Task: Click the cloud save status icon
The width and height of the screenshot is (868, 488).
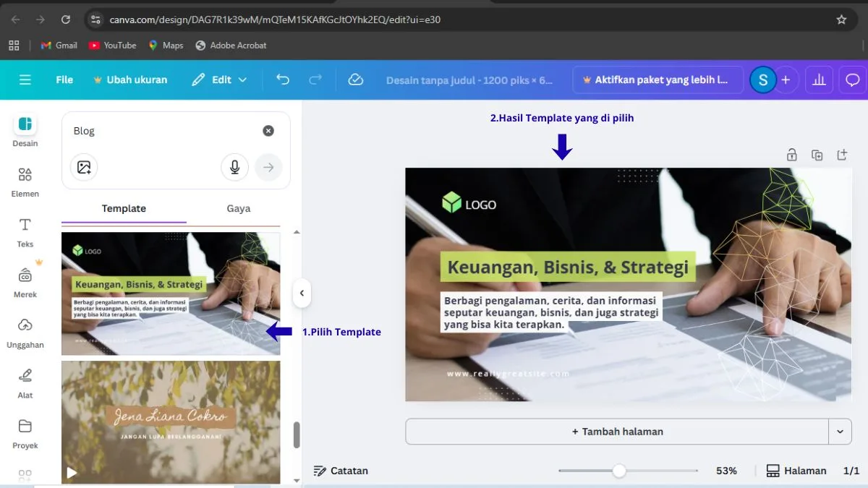Action: coord(355,80)
